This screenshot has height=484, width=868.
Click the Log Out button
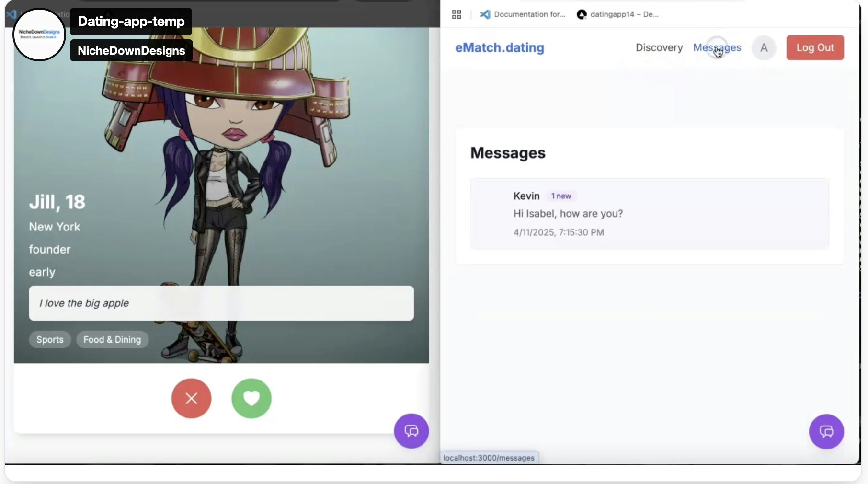pos(815,47)
